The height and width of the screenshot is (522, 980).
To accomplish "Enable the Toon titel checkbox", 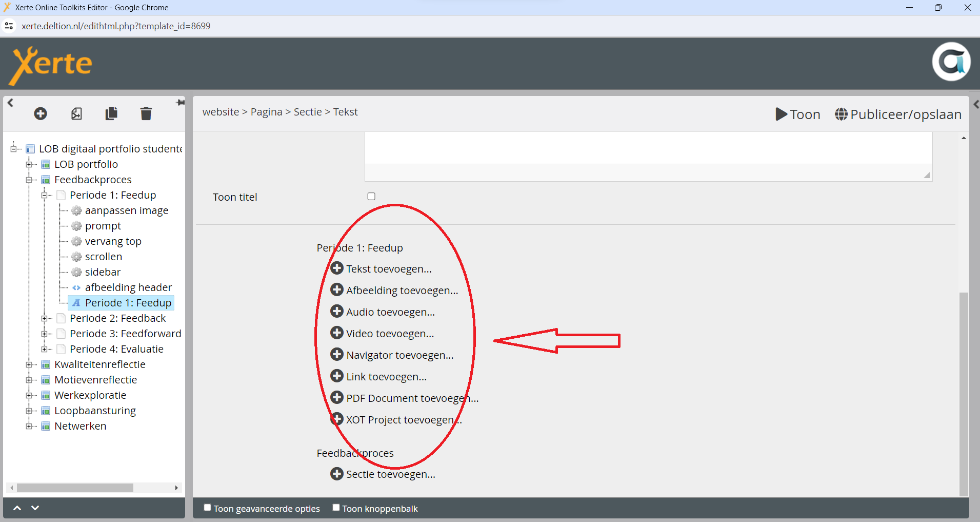I will click(371, 197).
